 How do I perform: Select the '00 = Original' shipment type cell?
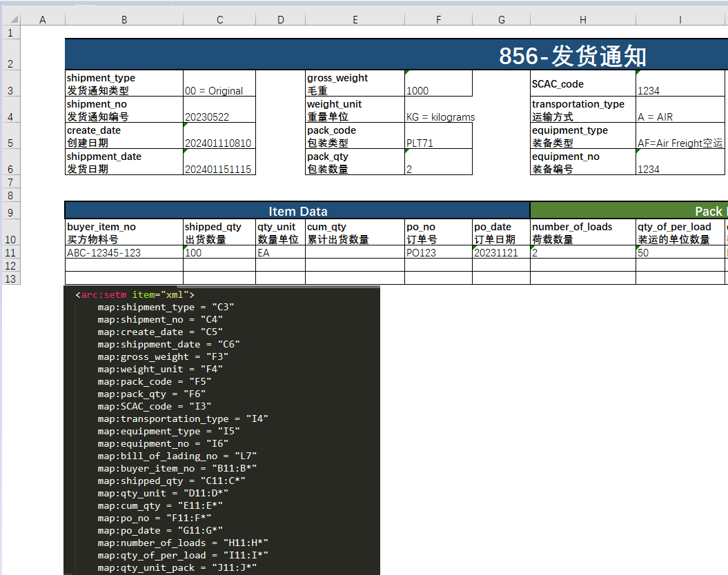pos(219,90)
